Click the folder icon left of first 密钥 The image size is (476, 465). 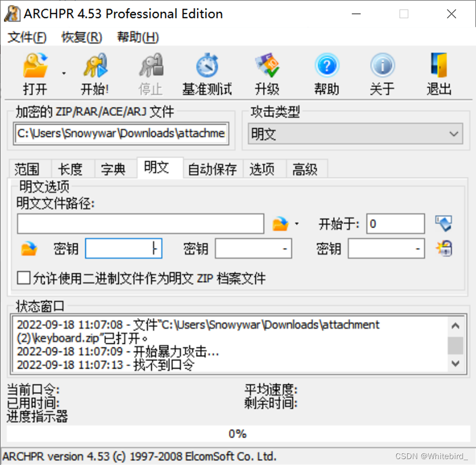pos(29,249)
